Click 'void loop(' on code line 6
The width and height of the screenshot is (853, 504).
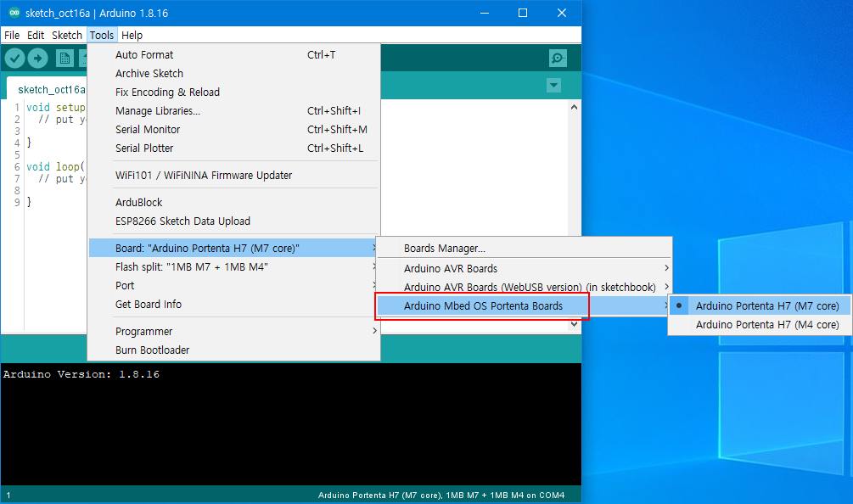click(x=55, y=167)
